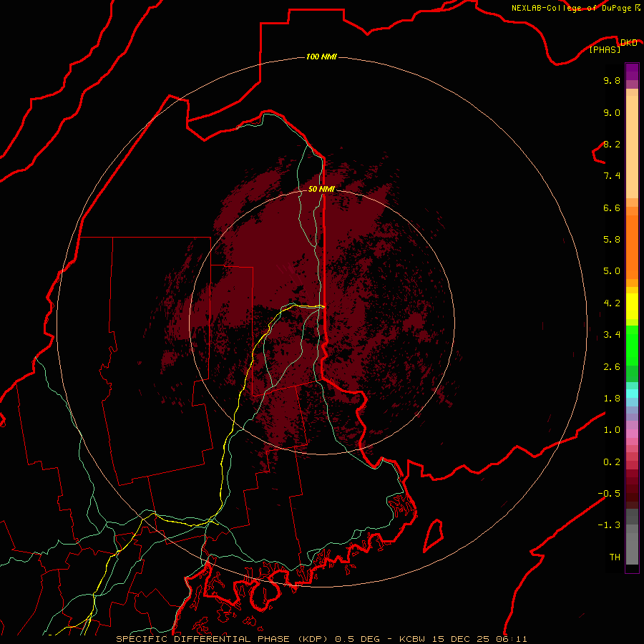This screenshot has height=644, width=644.
Task: Click the SPECIFIC DIFFERENTIAL PHASE (KDP) caption
Action: pyautogui.click(x=223, y=639)
